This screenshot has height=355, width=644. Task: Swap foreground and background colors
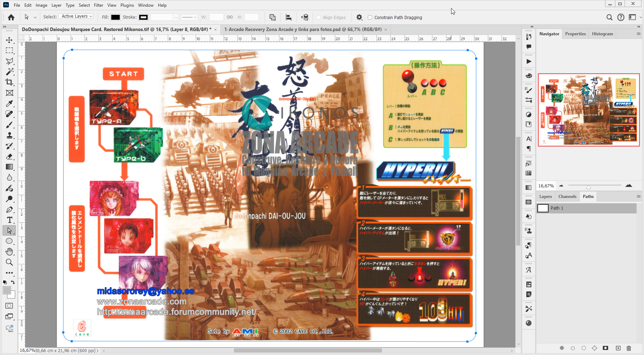coord(13,282)
